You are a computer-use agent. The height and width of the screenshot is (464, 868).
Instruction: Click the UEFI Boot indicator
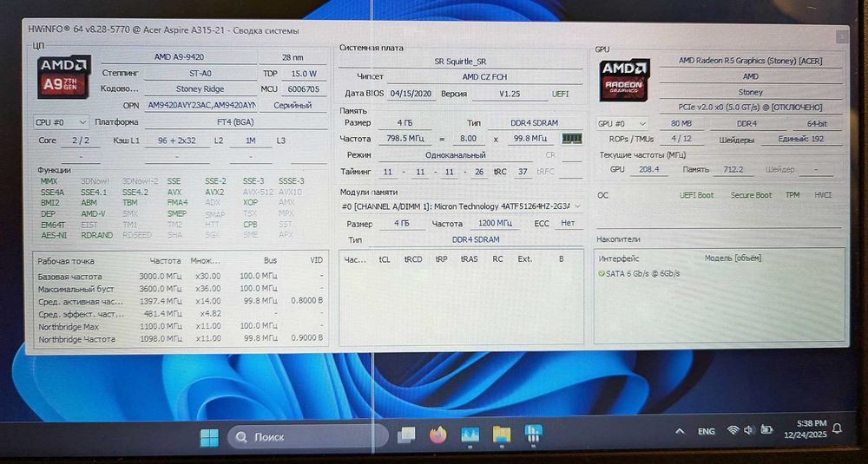point(696,195)
